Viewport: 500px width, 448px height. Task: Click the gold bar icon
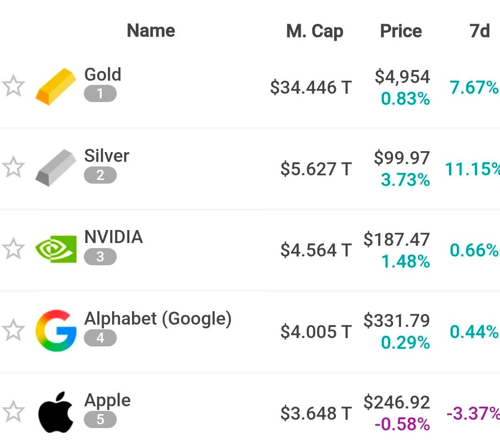(56, 87)
